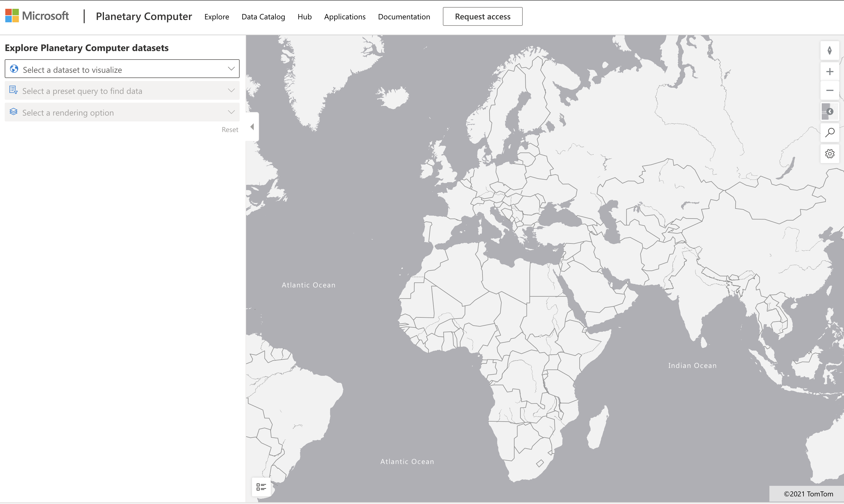Zoom out using the minus button
The image size is (844, 504).
[829, 90]
